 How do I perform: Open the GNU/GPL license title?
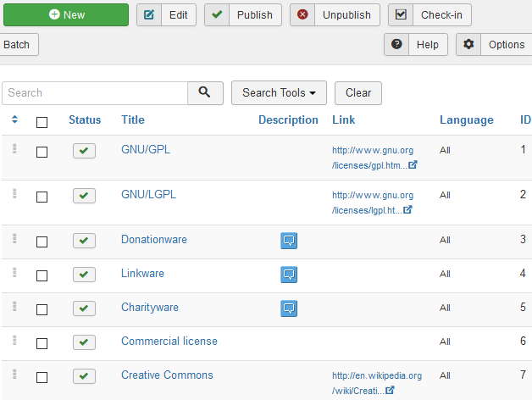(146, 149)
